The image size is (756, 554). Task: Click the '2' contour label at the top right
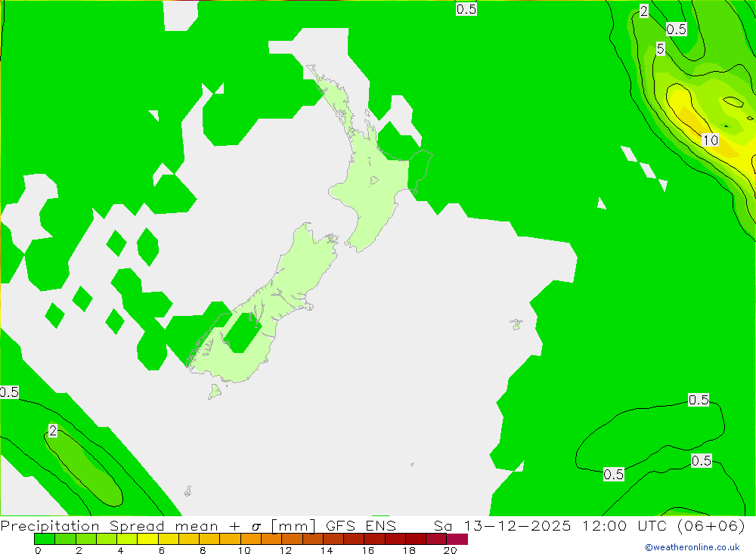click(x=644, y=11)
